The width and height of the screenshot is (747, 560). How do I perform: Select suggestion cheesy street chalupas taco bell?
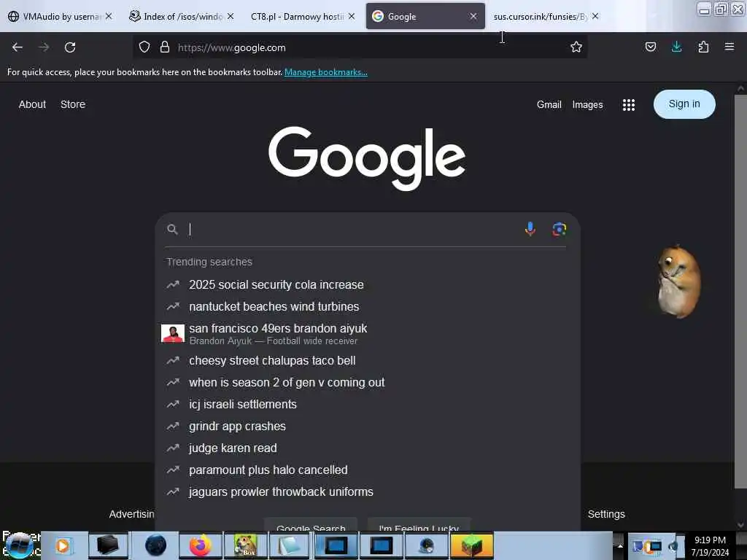click(x=272, y=360)
